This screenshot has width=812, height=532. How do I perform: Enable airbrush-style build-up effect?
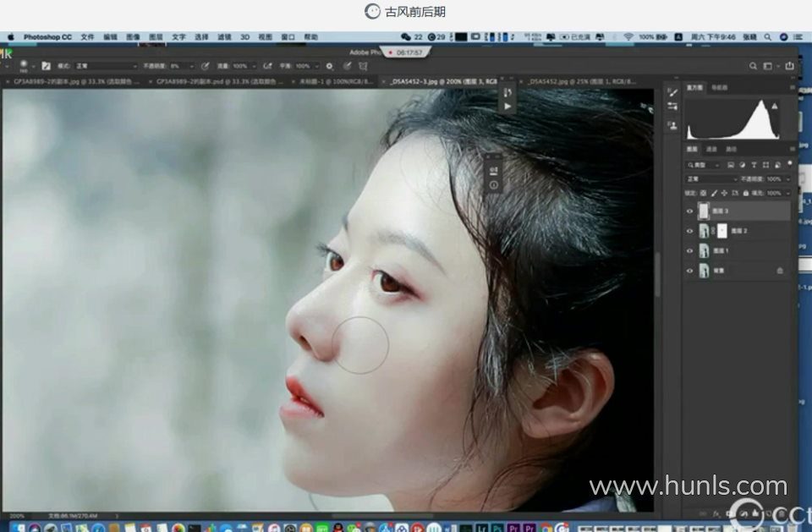(x=267, y=66)
